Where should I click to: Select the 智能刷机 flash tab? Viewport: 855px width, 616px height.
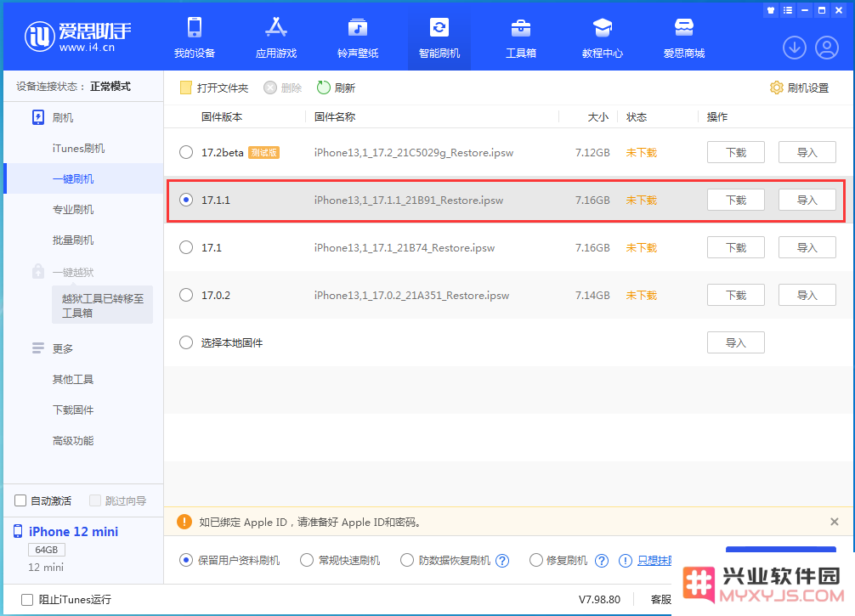pos(439,37)
